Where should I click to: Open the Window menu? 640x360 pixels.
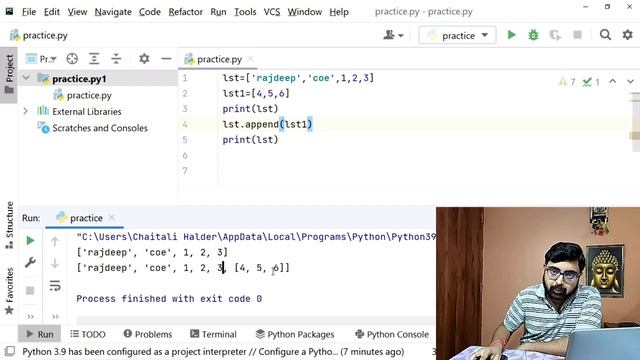(x=305, y=12)
